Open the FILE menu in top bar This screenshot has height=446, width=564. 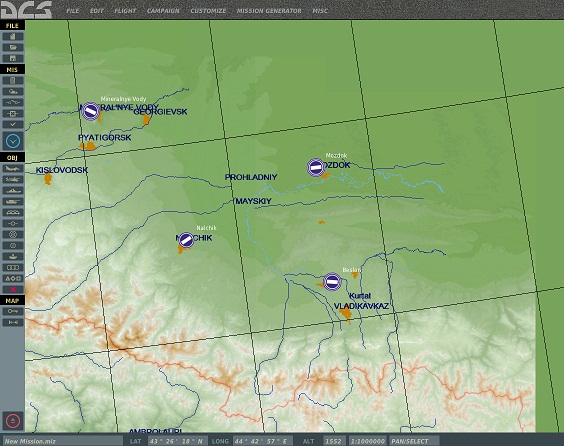pyautogui.click(x=73, y=11)
